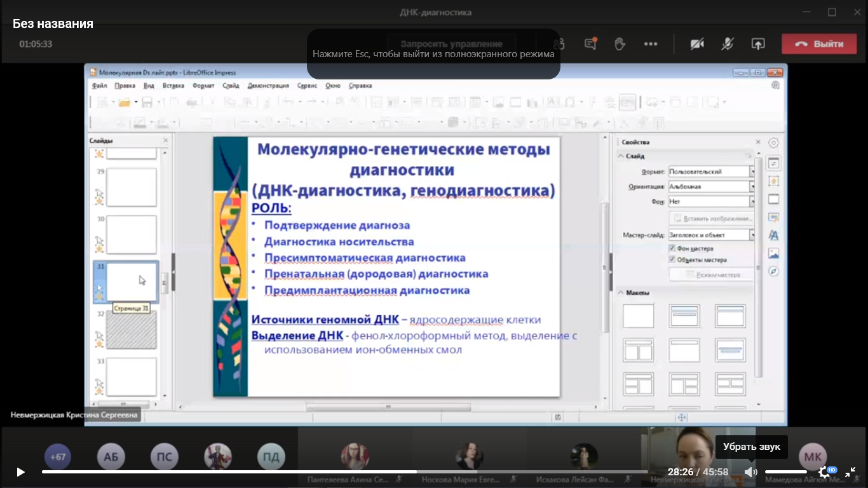Play the video recording
The width and height of the screenshot is (868, 488).
[20, 472]
